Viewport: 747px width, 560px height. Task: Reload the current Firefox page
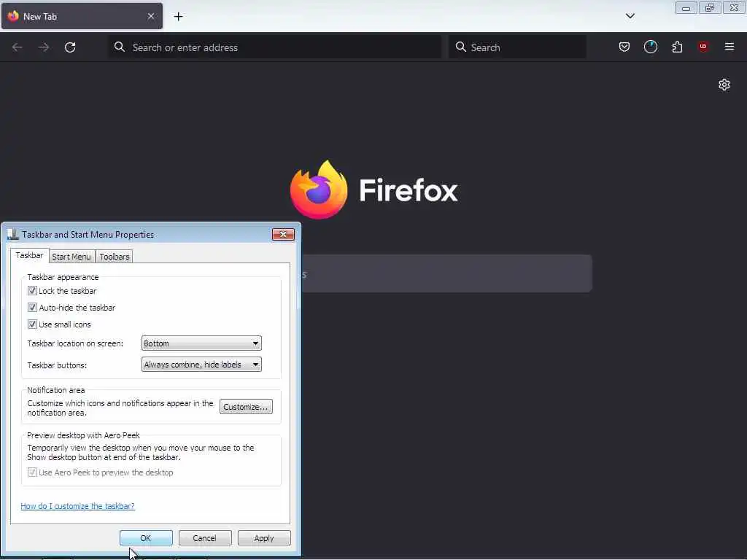[x=70, y=47]
